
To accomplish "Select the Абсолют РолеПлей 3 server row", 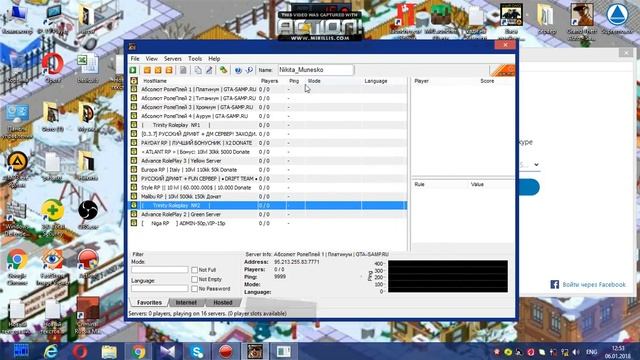I will coord(268,107).
